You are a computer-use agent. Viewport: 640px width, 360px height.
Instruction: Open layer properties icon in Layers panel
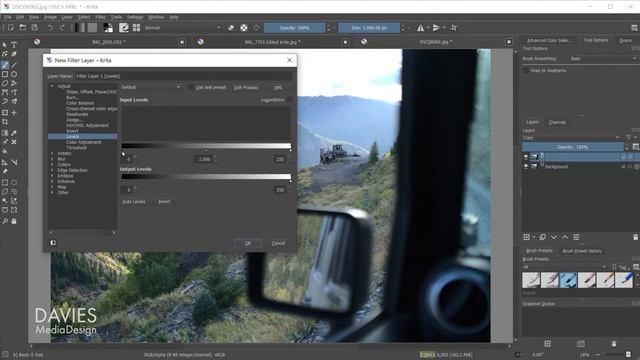coord(576,237)
